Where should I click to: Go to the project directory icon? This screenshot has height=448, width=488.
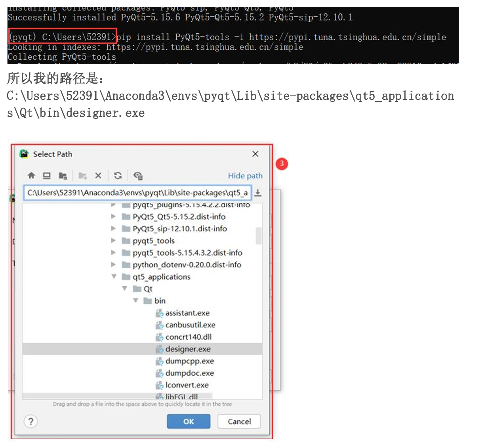[x=63, y=176]
